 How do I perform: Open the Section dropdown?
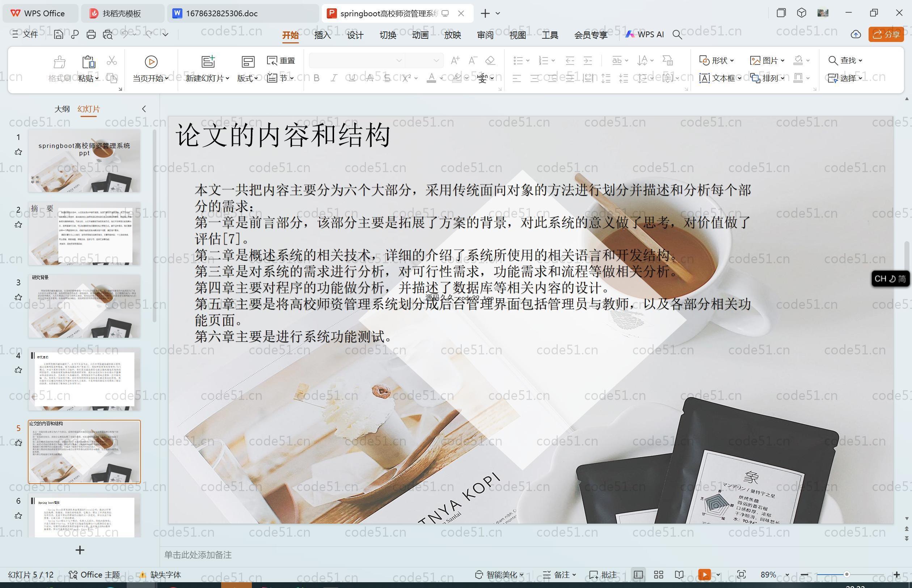(x=281, y=78)
